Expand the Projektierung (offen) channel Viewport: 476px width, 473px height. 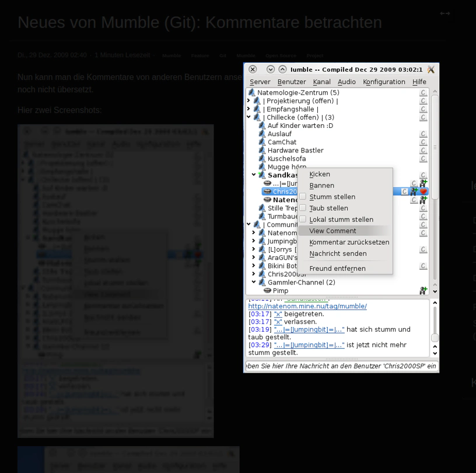tap(249, 100)
